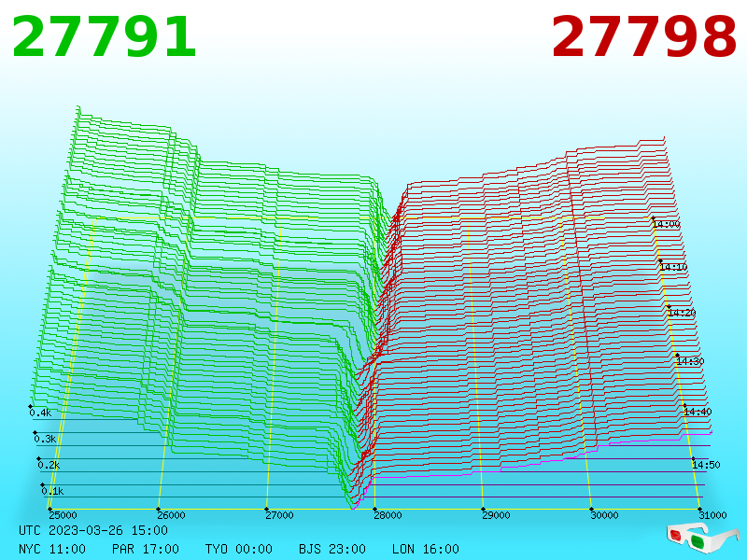This screenshot has height=560, width=747.
Task: Click the green bid price 27791
Action: (104, 37)
